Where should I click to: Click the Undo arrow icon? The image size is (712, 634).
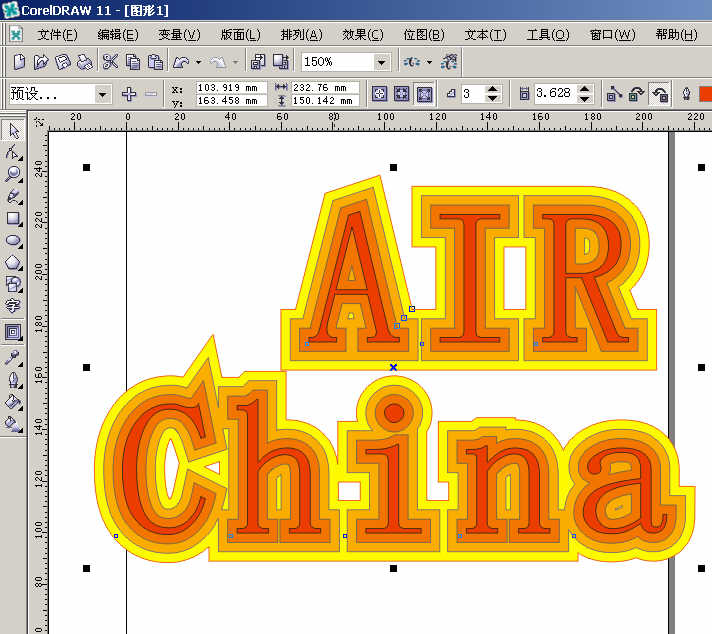(182, 62)
